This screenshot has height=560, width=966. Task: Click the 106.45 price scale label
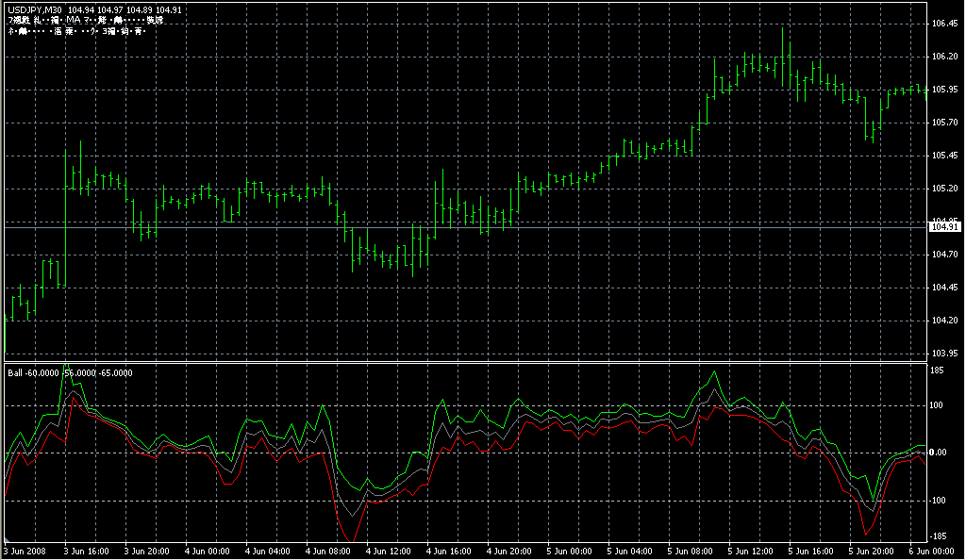[x=945, y=24]
